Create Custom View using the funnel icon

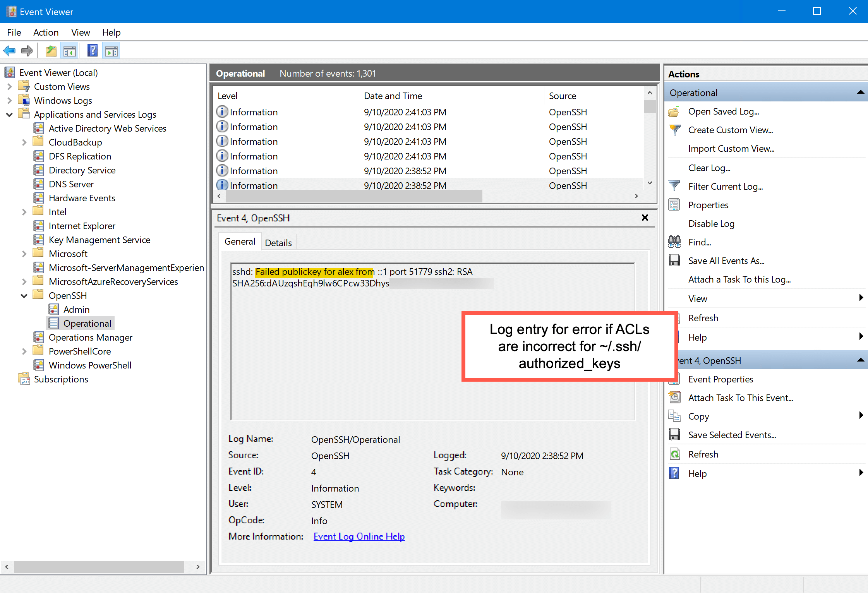(x=675, y=130)
